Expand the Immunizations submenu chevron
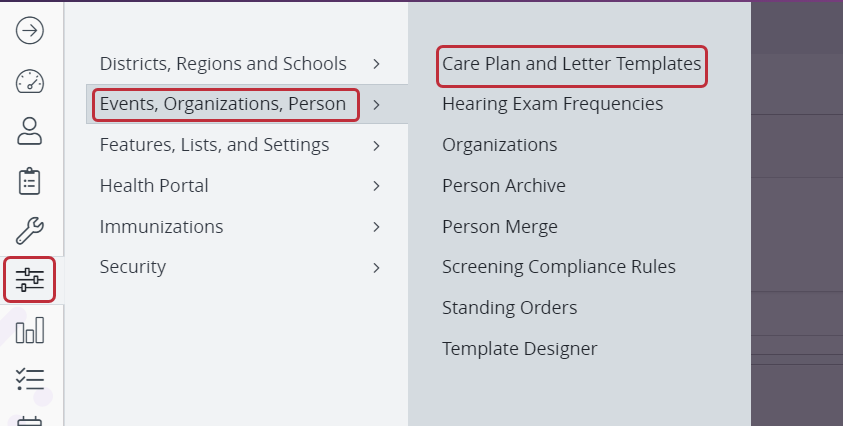The height and width of the screenshot is (426, 843). [x=376, y=227]
